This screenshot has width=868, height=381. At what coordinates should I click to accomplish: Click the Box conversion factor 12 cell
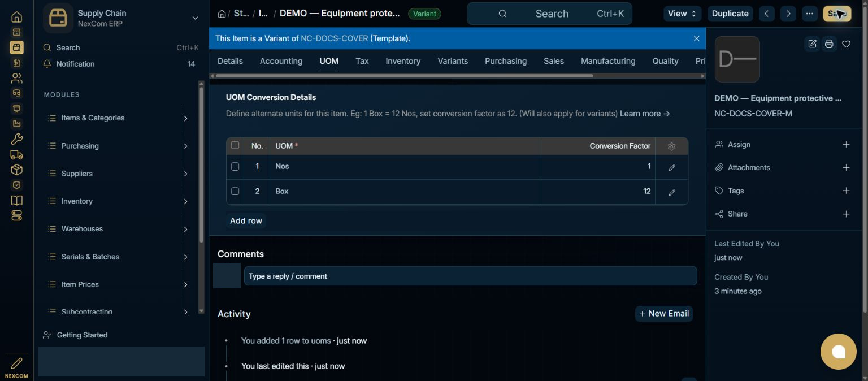click(x=597, y=192)
